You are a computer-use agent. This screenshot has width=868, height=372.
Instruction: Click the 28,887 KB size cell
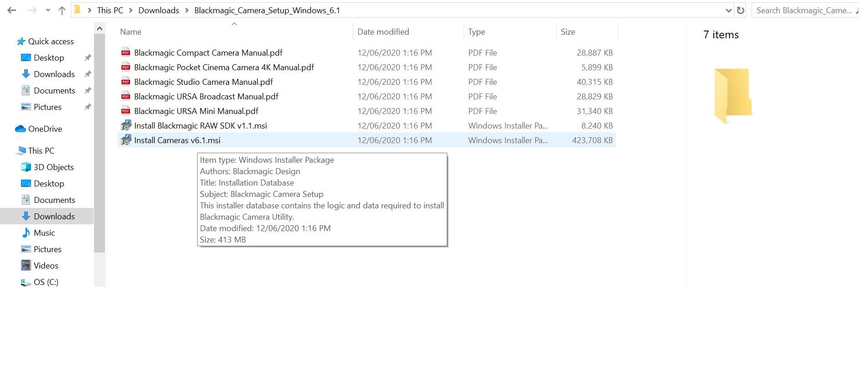[x=595, y=53]
